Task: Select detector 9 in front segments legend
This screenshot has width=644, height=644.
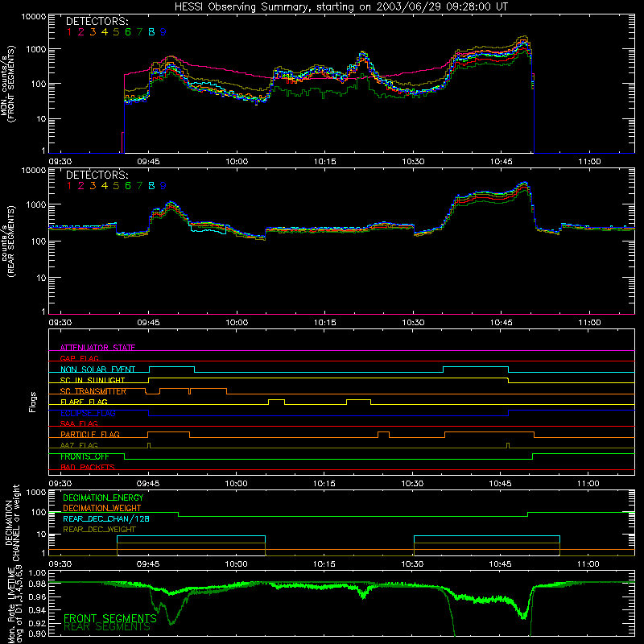Action: pyautogui.click(x=163, y=32)
